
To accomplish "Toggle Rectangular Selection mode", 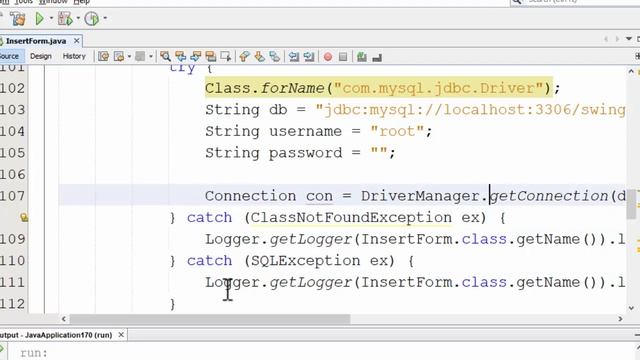I will click(226, 56).
